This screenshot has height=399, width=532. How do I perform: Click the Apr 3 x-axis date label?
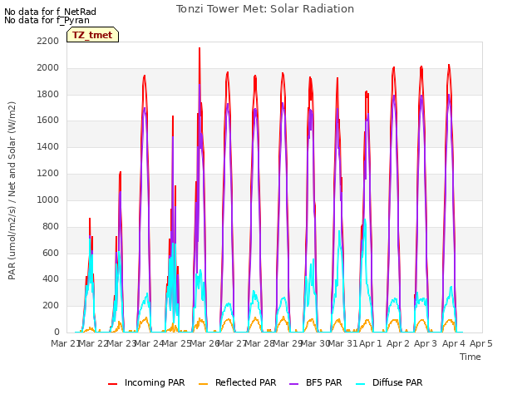point(426,343)
